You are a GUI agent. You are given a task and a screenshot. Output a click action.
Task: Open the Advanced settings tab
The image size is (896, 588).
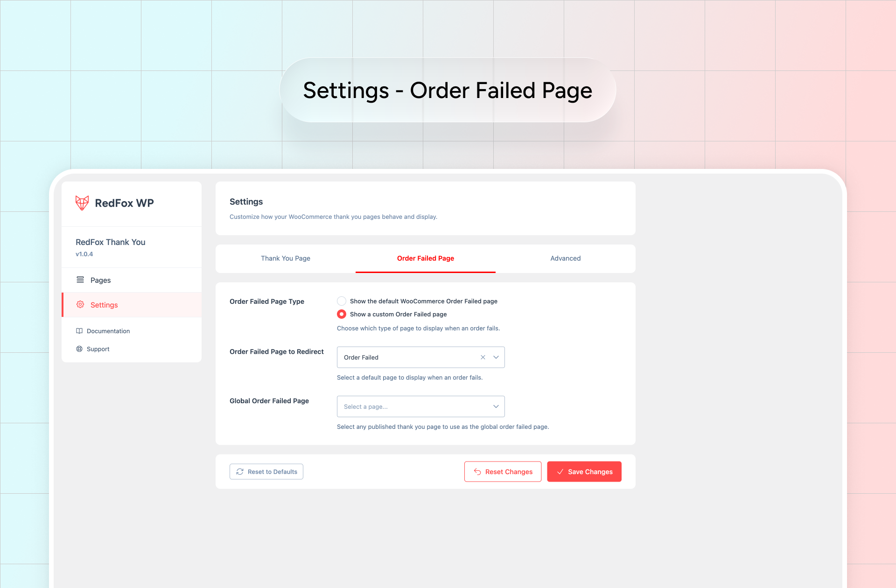point(565,258)
